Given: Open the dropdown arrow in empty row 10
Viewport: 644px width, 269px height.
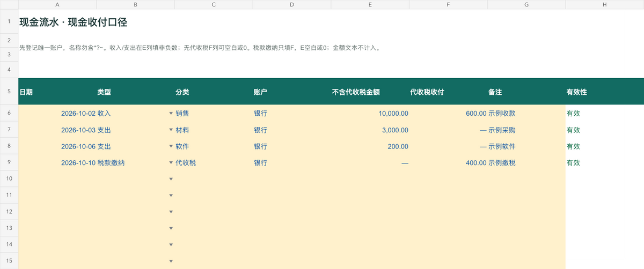Looking at the screenshot, I should click(171, 179).
